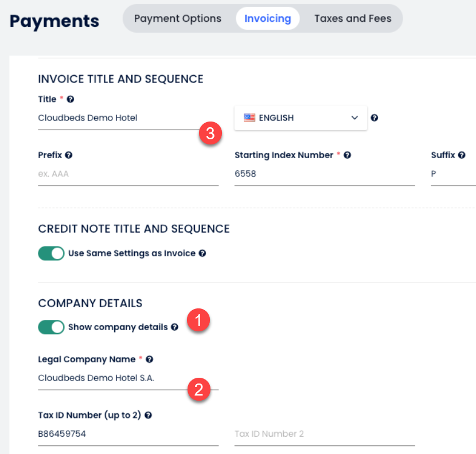Focus the Starting Index Number field

pos(324,174)
